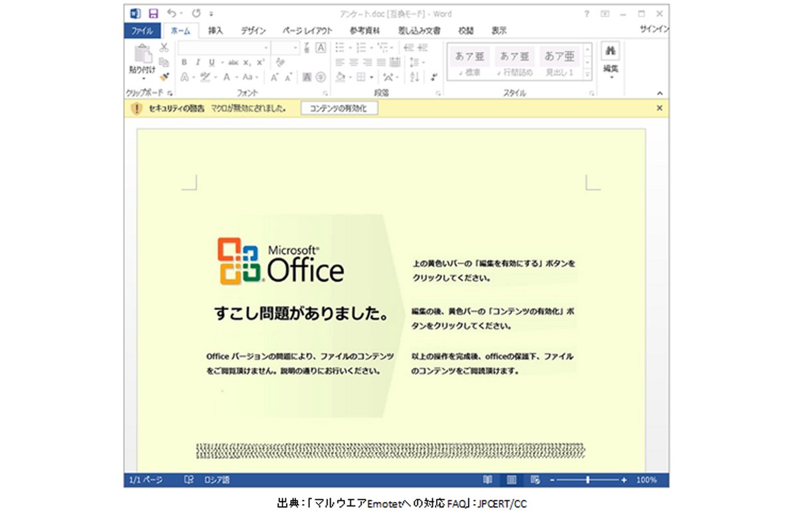The image size is (798, 532).
Task: Switch to the 表示 tab
Action: point(499,31)
